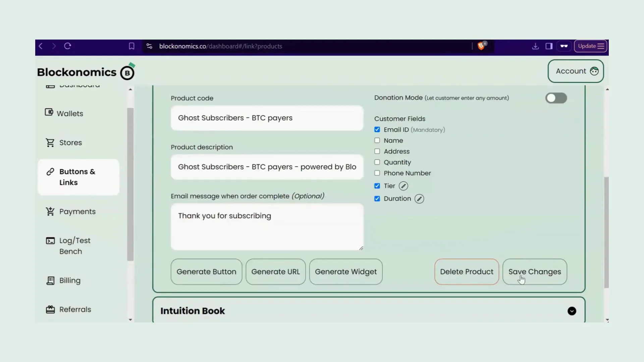Navigate to Stores panel

71,142
